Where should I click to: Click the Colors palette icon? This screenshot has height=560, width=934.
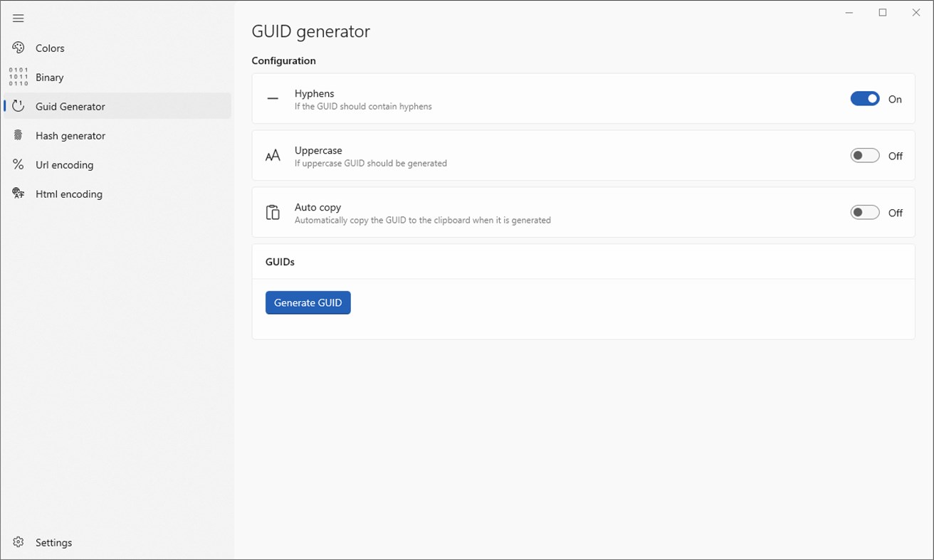(19, 48)
